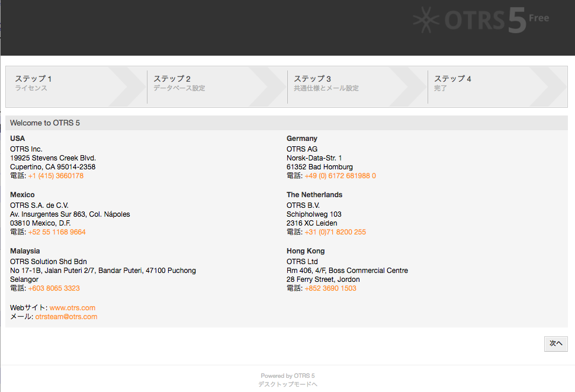
Task: Click the otrsteam@otrs.com email link
Action: [66, 316]
